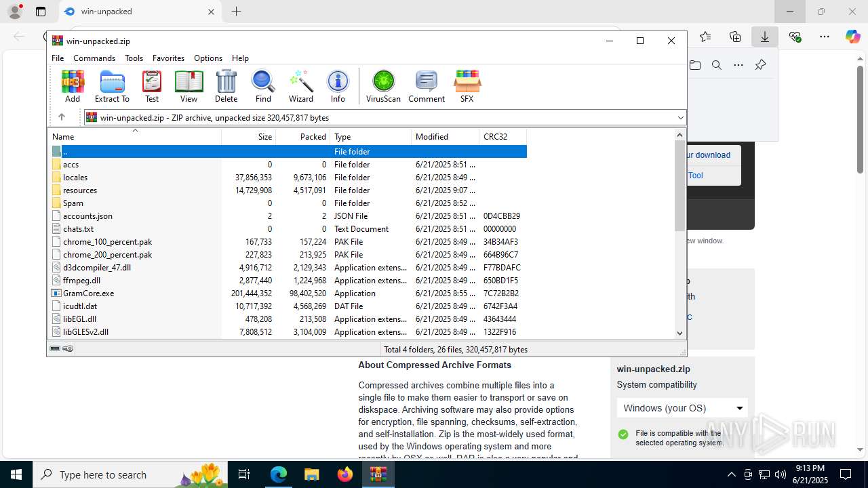This screenshot has width=868, height=488.
Task: Open downloads folder icon in Edge panel
Action: click(695, 65)
